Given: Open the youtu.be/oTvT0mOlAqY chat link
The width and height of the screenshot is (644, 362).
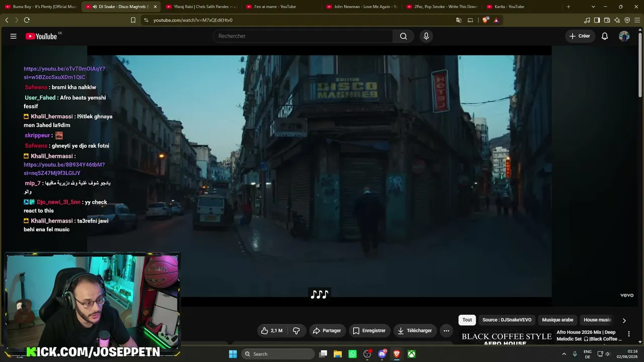Looking at the screenshot, I should [x=64, y=73].
